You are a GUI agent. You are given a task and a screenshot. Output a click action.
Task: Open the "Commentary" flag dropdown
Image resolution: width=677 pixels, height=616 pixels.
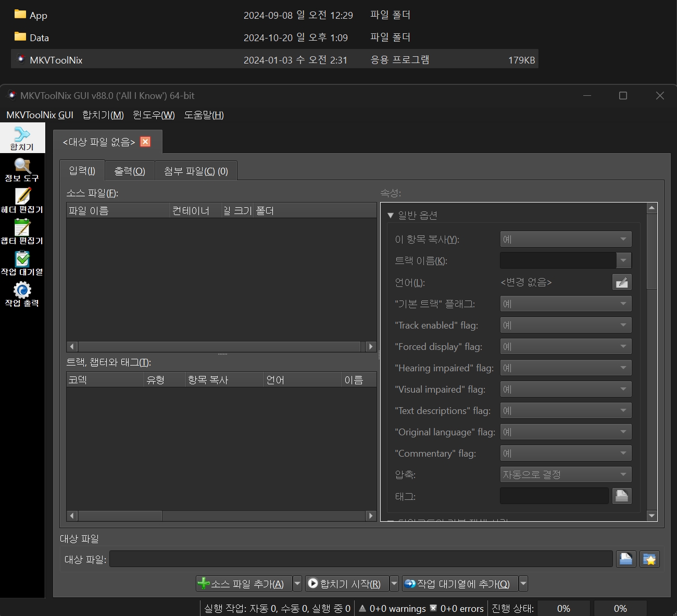(x=566, y=453)
